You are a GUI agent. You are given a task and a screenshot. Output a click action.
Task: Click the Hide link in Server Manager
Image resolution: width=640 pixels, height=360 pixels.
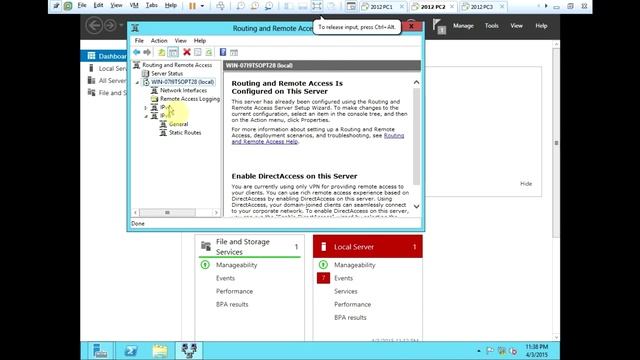point(526,184)
